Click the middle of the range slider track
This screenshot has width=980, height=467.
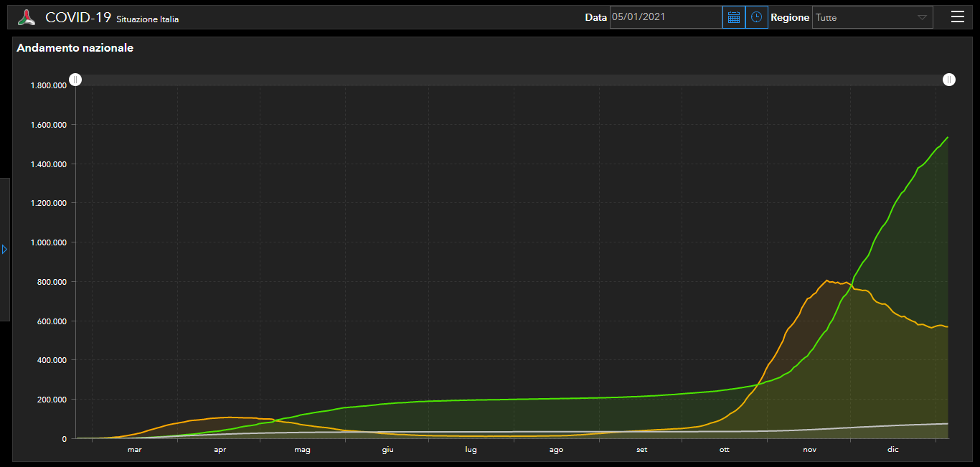(x=512, y=80)
